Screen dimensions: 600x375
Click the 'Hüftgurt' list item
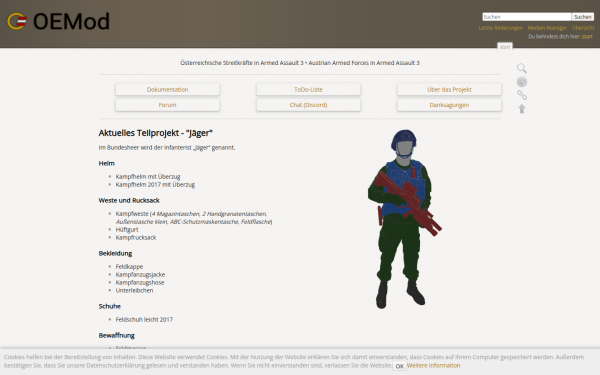coord(127,230)
